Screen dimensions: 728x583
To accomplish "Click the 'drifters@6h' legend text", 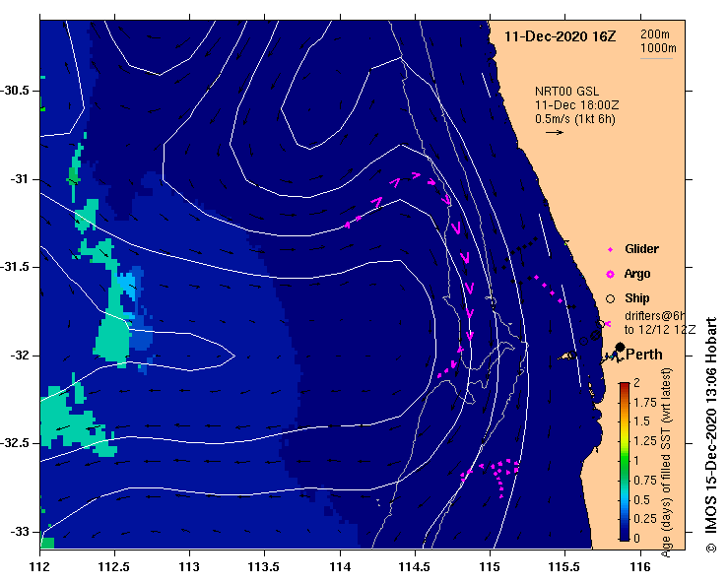I will tap(655, 316).
